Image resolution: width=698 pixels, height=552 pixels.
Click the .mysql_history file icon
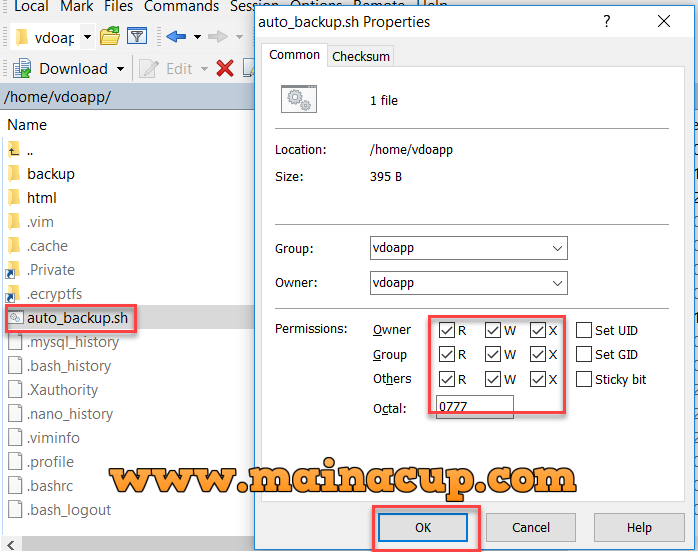(x=15, y=341)
